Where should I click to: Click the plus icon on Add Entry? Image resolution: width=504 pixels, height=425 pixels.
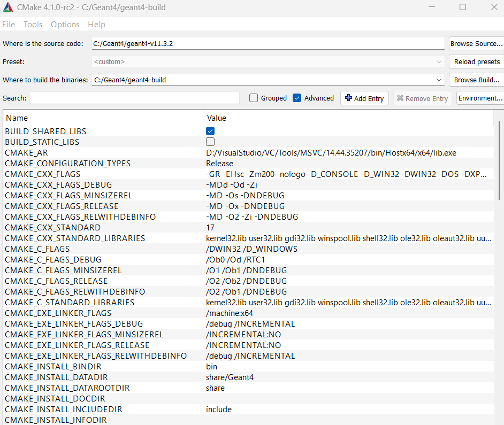point(349,98)
